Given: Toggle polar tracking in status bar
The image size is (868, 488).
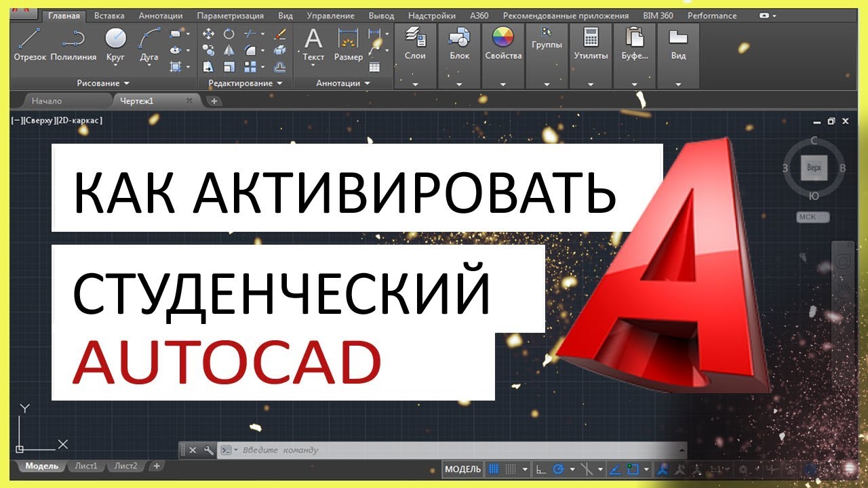Looking at the screenshot, I should pos(558,469).
